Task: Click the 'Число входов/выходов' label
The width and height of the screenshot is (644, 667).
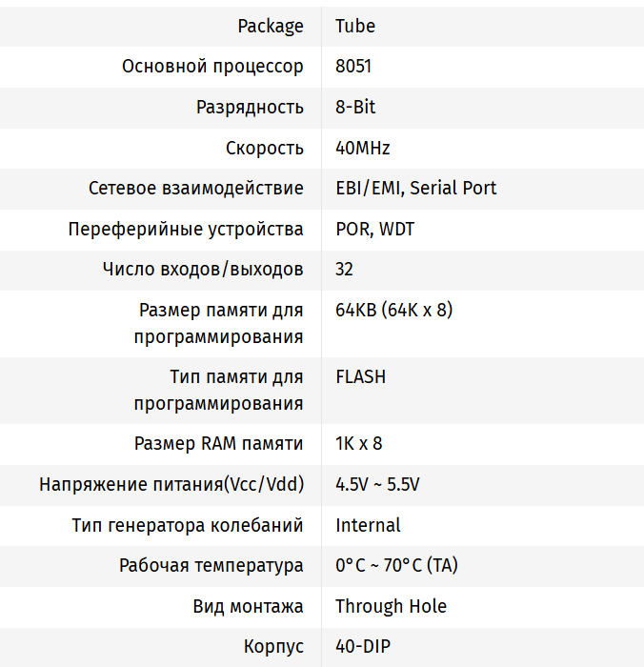Action: tap(203, 269)
